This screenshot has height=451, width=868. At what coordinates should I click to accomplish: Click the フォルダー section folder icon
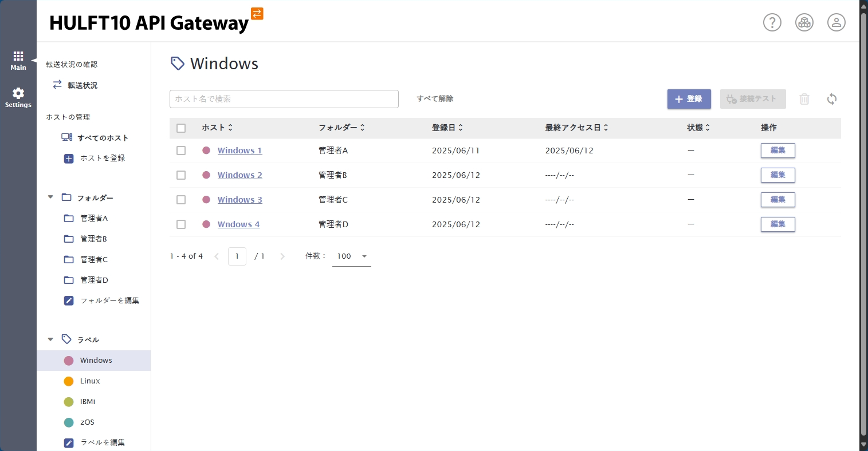[66, 197]
